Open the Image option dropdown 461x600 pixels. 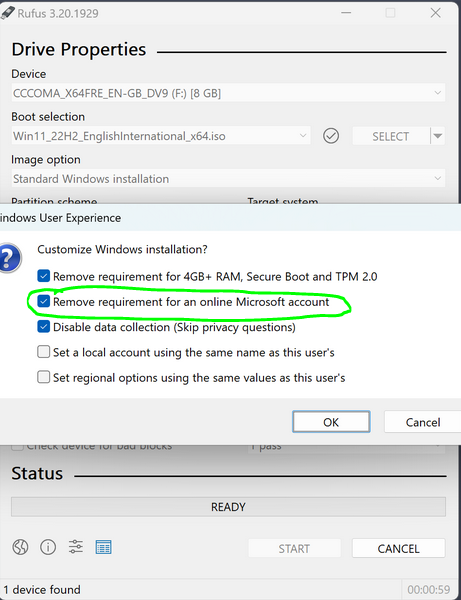click(x=228, y=179)
